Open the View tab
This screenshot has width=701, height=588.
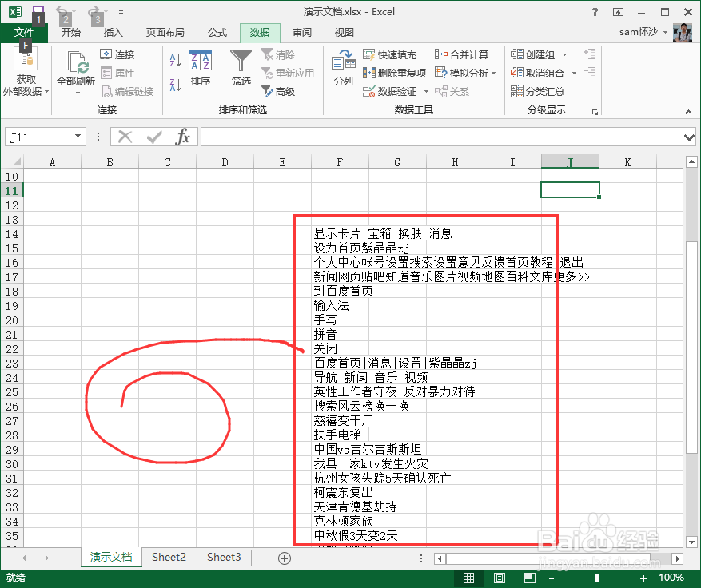click(344, 32)
